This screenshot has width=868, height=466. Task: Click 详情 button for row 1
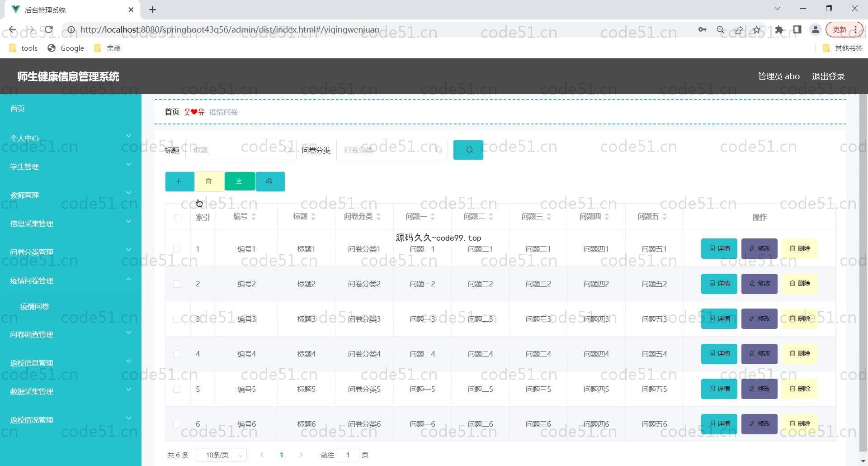coord(719,248)
